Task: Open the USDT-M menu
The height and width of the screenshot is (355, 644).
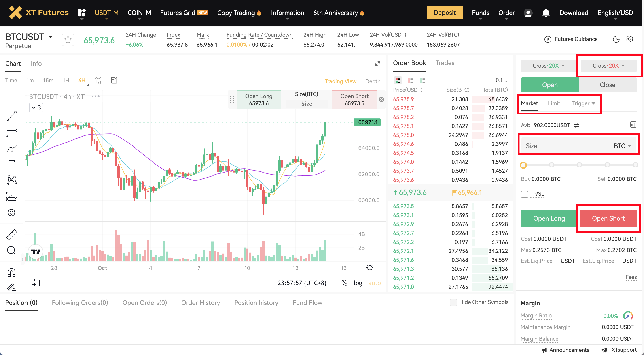Action: (106, 13)
